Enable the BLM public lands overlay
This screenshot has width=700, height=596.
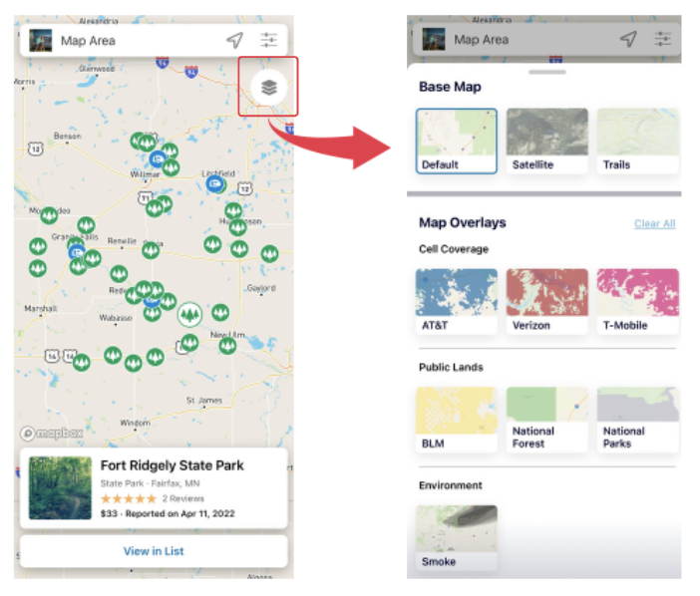(x=457, y=420)
